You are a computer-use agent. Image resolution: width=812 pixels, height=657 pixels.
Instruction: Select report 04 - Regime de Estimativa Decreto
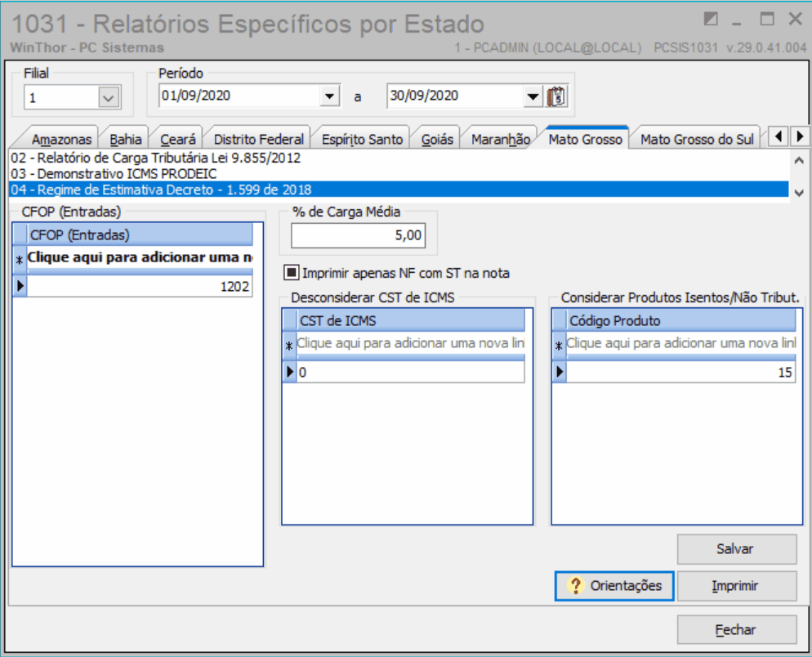pos(398,190)
